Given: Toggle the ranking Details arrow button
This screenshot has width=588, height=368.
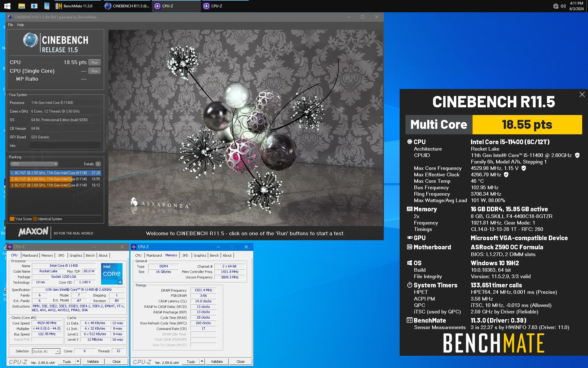Looking at the screenshot, I should tap(98, 164).
